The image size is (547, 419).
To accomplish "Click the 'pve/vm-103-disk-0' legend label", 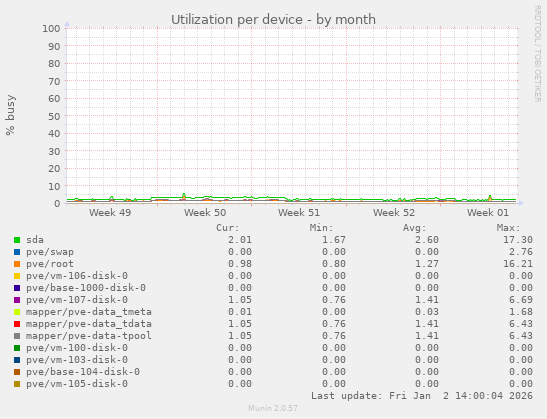I will tap(77, 360).
